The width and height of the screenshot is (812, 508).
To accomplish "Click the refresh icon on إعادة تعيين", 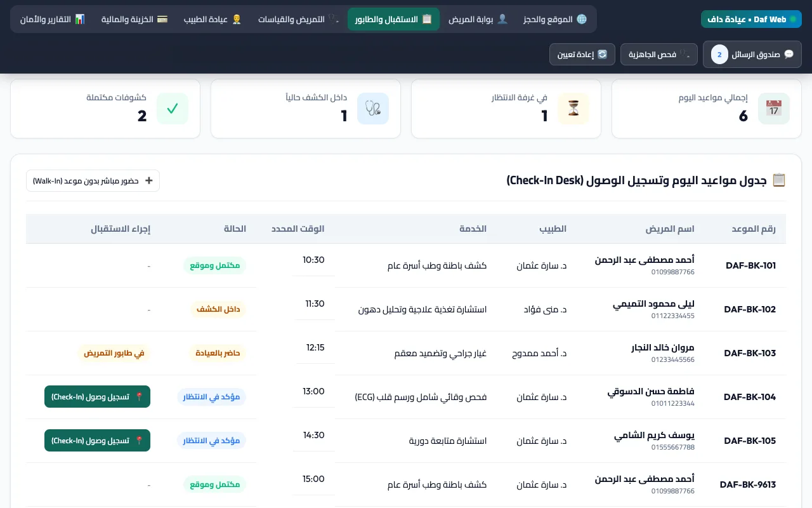I will (x=603, y=55).
